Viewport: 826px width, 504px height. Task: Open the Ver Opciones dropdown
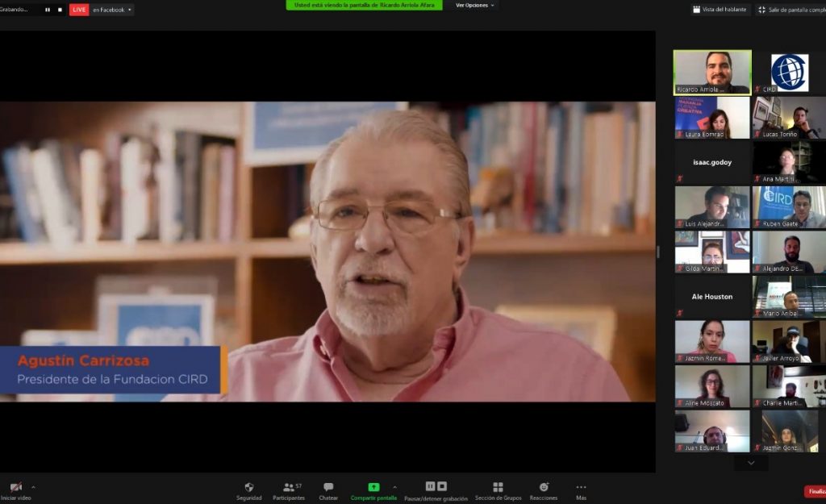point(474,6)
